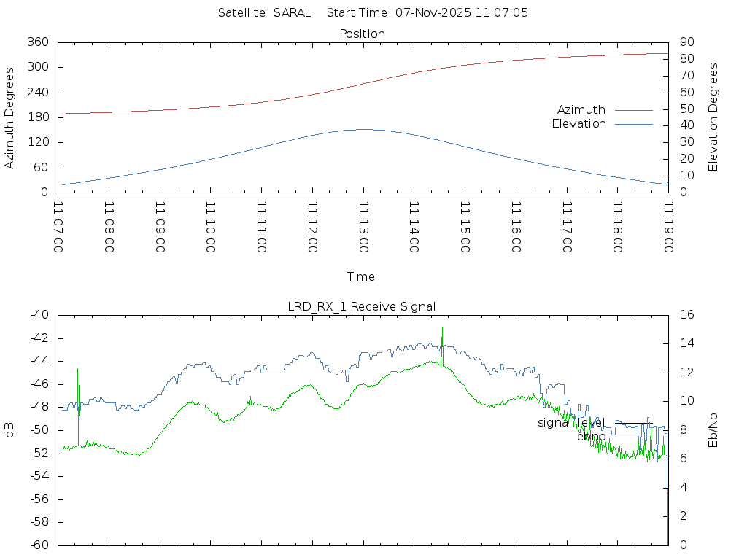Click the Eb/No axis label
The width and height of the screenshot is (747, 560).
[713, 430]
